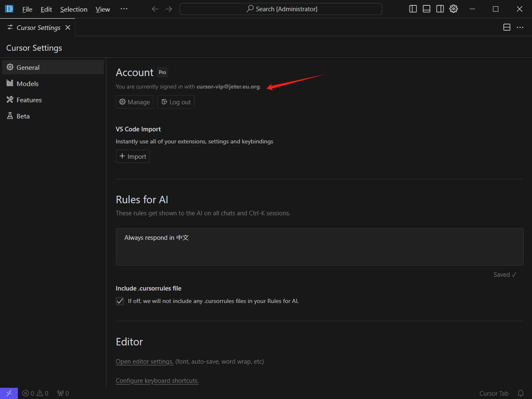Image resolution: width=532 pixels, height=399 pixels.
Task: Open the View menu
Action: point(103,9)
